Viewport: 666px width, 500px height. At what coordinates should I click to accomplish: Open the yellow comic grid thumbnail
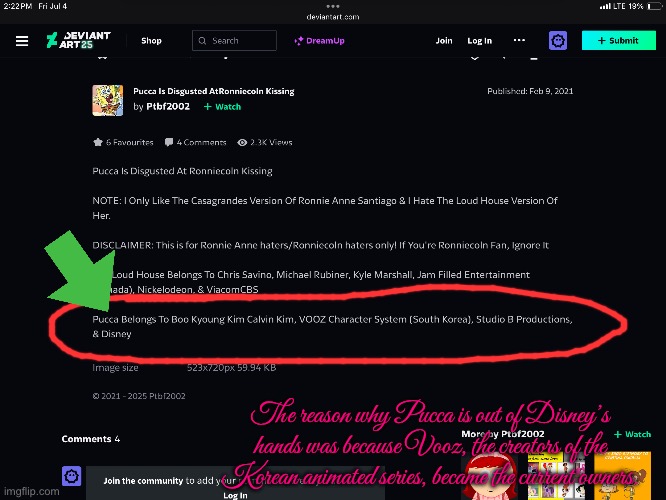556,476
